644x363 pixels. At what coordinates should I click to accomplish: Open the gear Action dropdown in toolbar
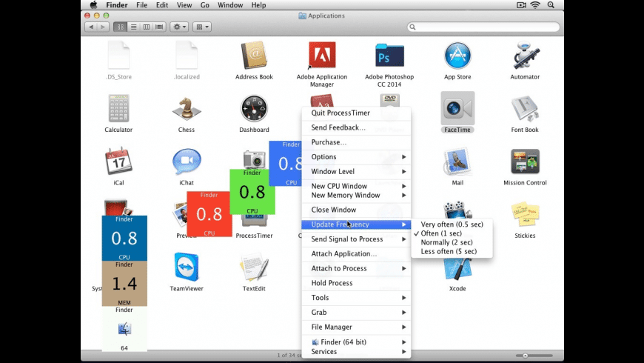coord(179,27)
